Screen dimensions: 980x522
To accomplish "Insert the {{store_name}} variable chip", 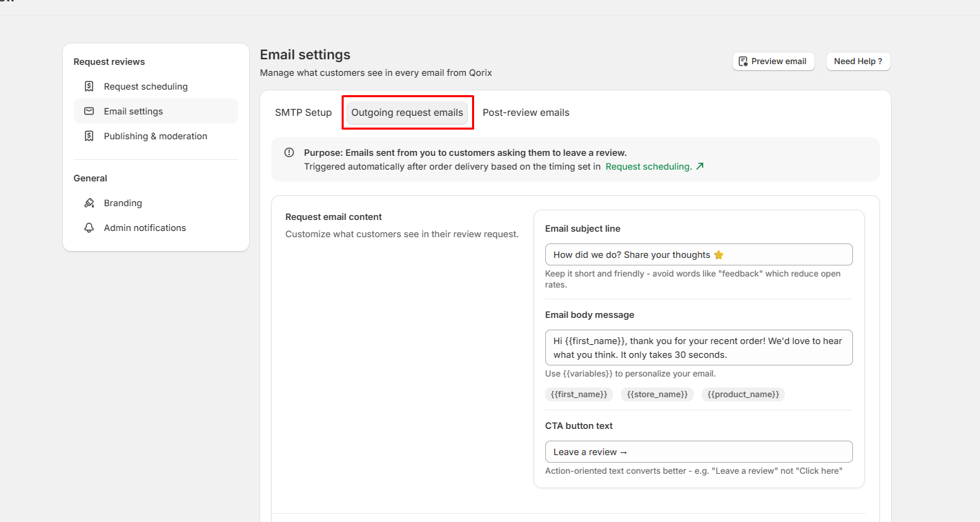I will 657,394.
